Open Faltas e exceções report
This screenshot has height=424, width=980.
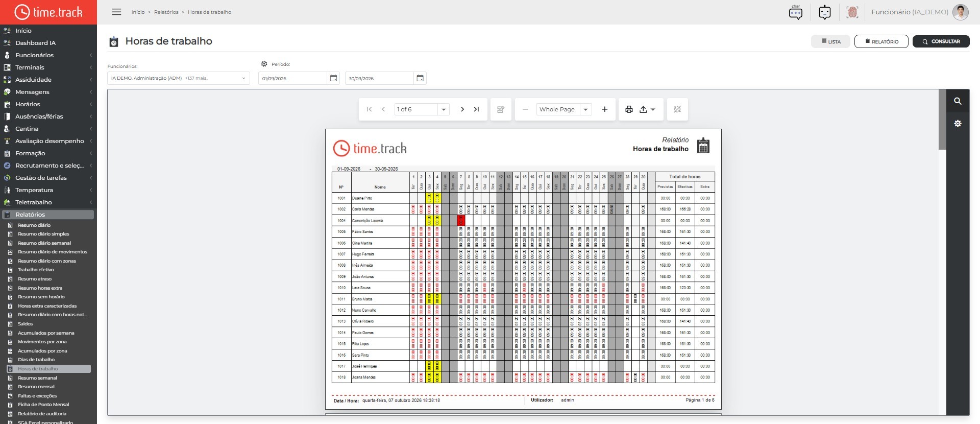coord(37,396)
